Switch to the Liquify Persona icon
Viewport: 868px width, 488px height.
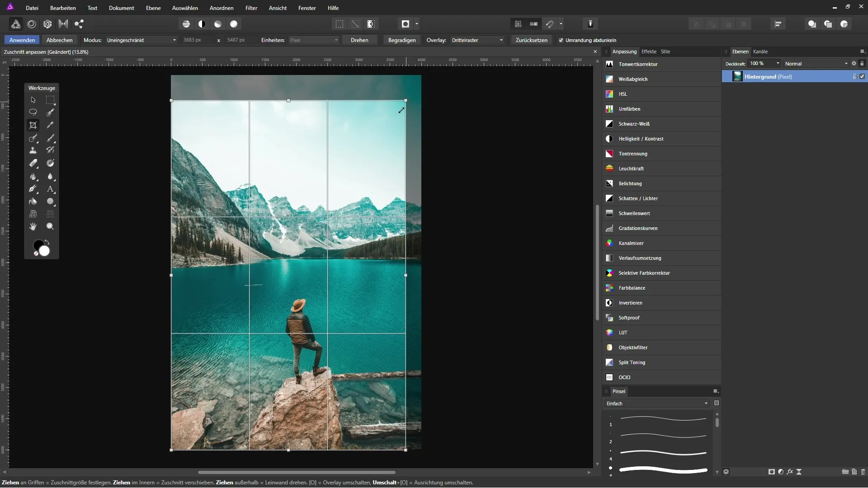[x=32, y=24]
